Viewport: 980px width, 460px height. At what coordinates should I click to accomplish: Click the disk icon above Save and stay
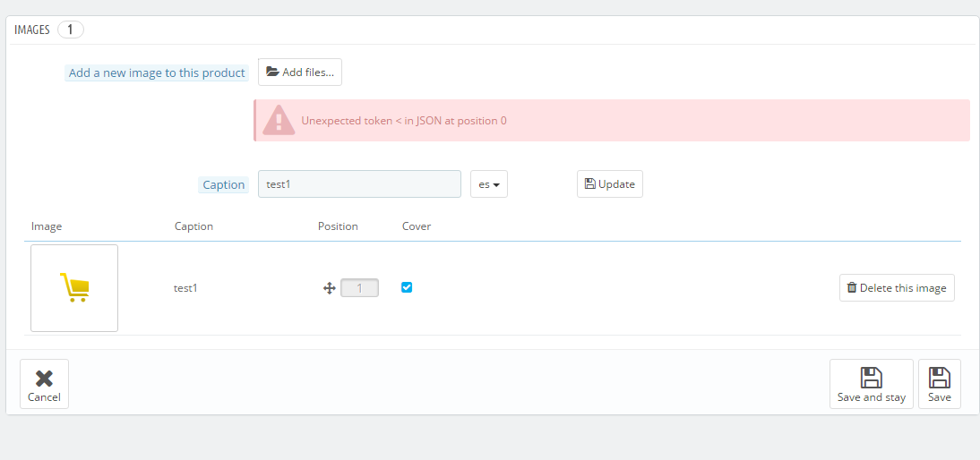click(x=872, y=378)
